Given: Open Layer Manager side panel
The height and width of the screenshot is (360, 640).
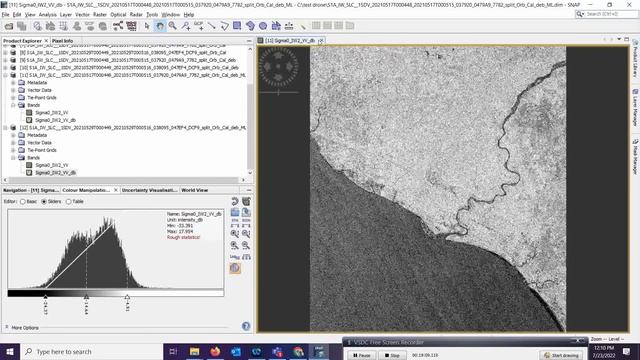Looking at the screenshot, I should point(635,107).
